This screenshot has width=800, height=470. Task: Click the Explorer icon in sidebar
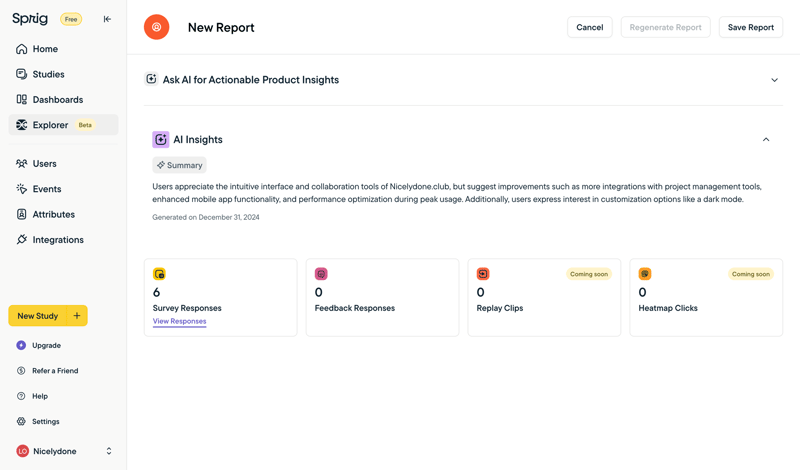click(21, 125)
